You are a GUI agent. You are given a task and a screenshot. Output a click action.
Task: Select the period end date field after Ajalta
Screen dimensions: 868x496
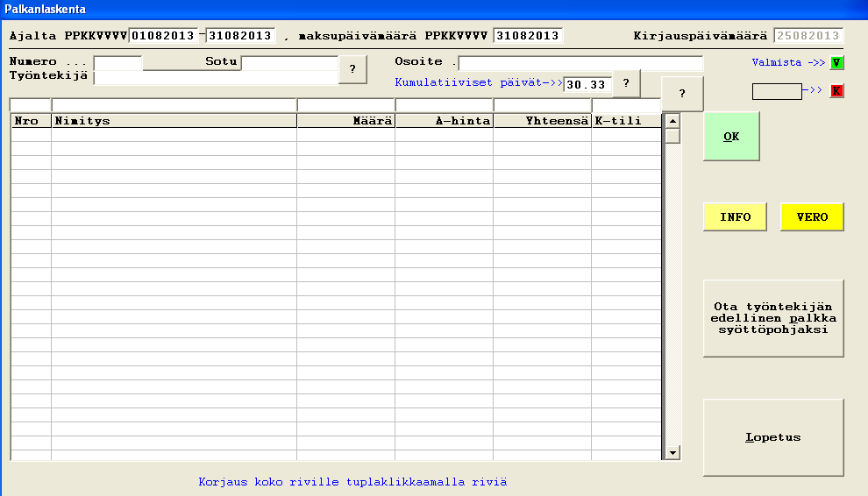[240, 36]
